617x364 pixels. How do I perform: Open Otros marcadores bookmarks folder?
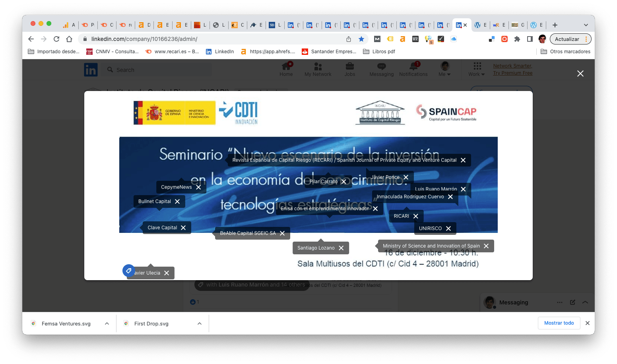coord(565,52)
